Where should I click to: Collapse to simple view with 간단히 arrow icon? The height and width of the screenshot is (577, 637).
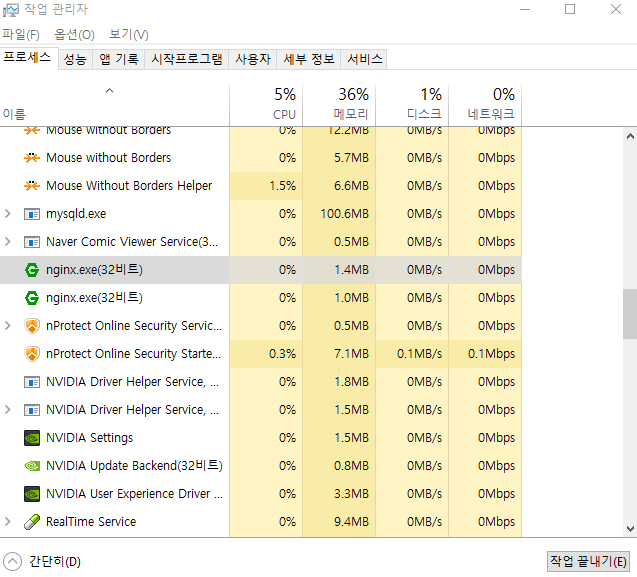coord(12,562)
